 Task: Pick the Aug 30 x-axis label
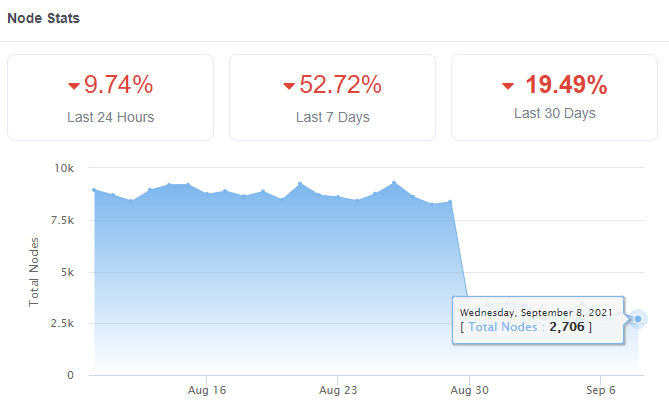(x=469, y=390)
